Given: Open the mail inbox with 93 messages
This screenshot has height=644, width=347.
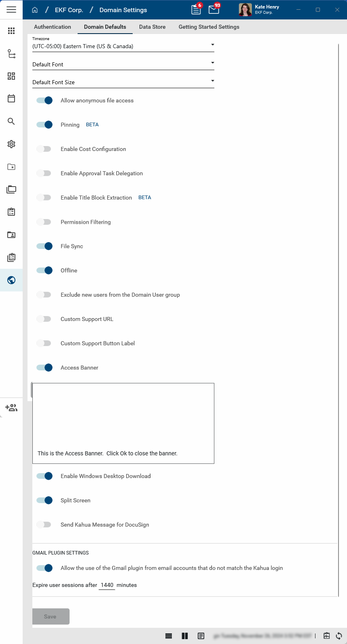Looking at the screenshot, I should (214, 10).
